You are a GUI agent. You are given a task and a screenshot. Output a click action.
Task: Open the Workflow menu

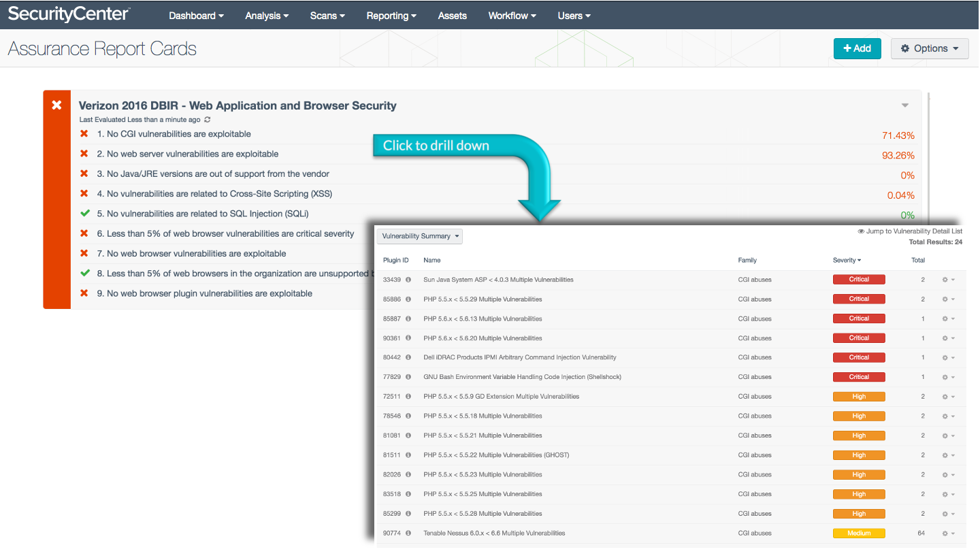tap(512, 16)
